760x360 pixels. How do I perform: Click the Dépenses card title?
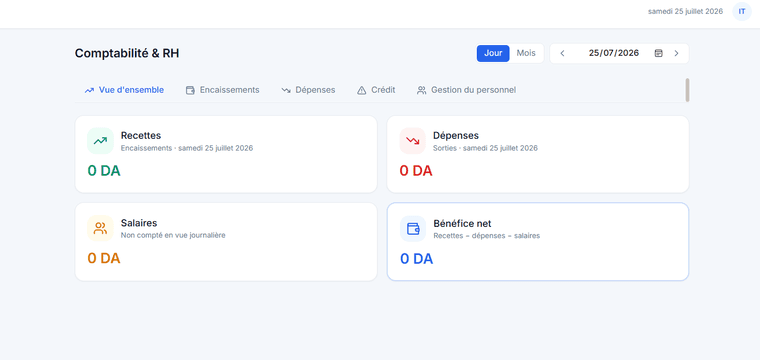(456, 136)
